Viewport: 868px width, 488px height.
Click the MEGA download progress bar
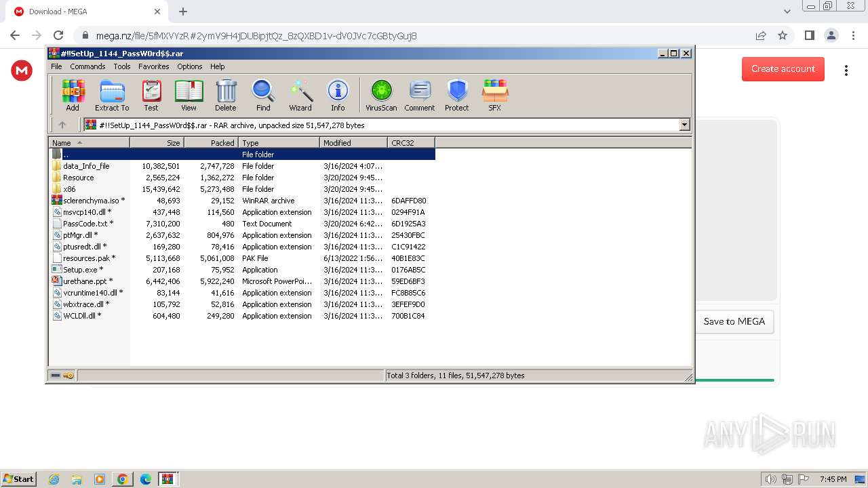tap(734, 380)
